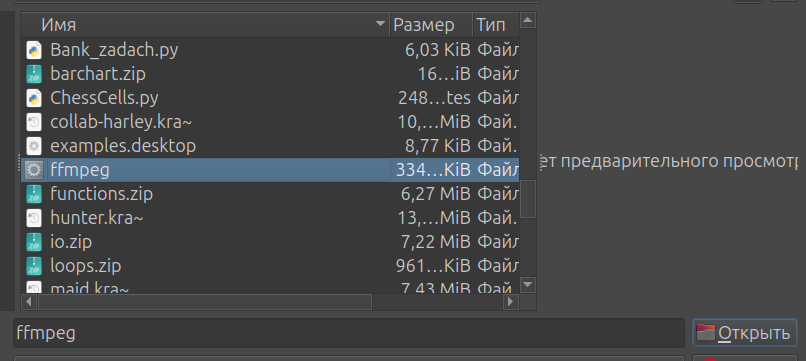Click the scroll down arrow of file list
This screenshot has height=361, width=806.
click(x=528, y=284)
